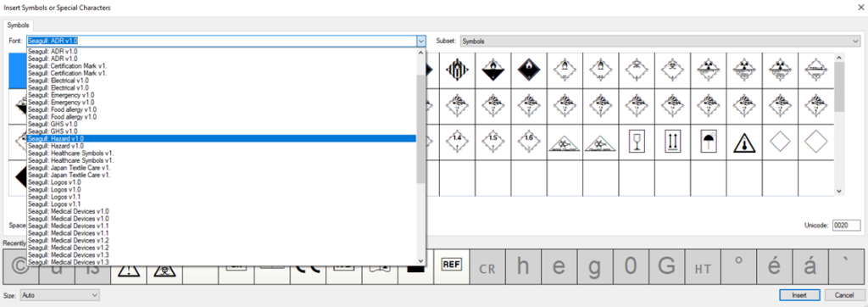Choose highlighted Seagull: Hazard v1.0 font entry
This screenshot has width=868, height=307.
221,138
